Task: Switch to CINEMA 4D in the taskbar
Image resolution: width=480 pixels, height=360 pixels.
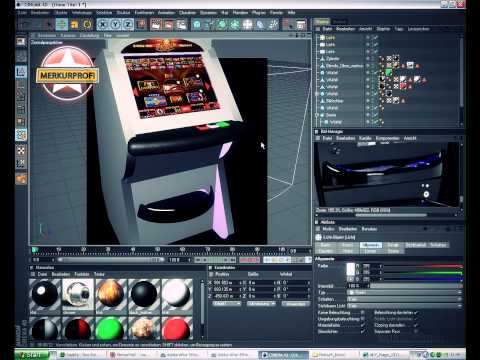Action: pos(283,355)
